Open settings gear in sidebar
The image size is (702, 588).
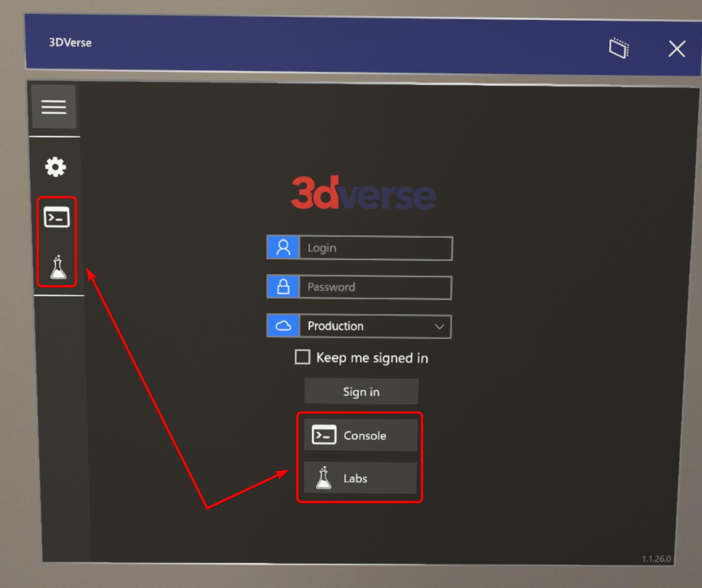(55, 167)
